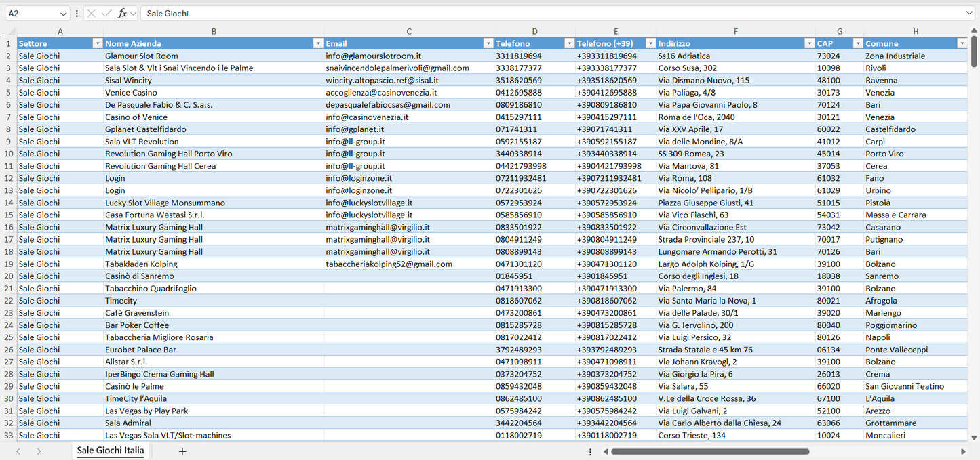The image size is (980, 460).
Task: Select cell Via Papa Giovanni Paolo, 8
Action: (736, 105)
